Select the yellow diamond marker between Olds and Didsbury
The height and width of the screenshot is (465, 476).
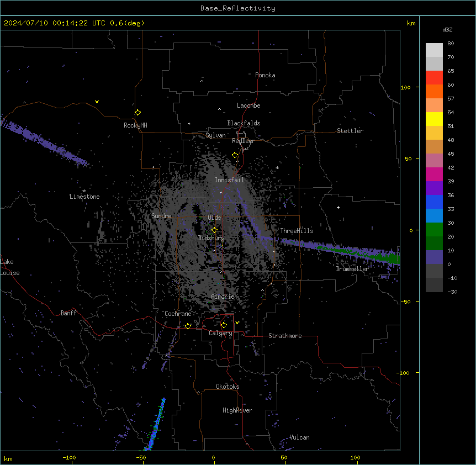pos(214,230)
